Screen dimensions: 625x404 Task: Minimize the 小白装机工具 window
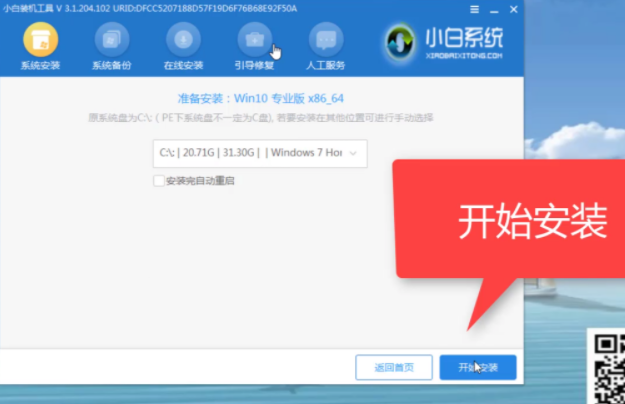pos(494,10)
